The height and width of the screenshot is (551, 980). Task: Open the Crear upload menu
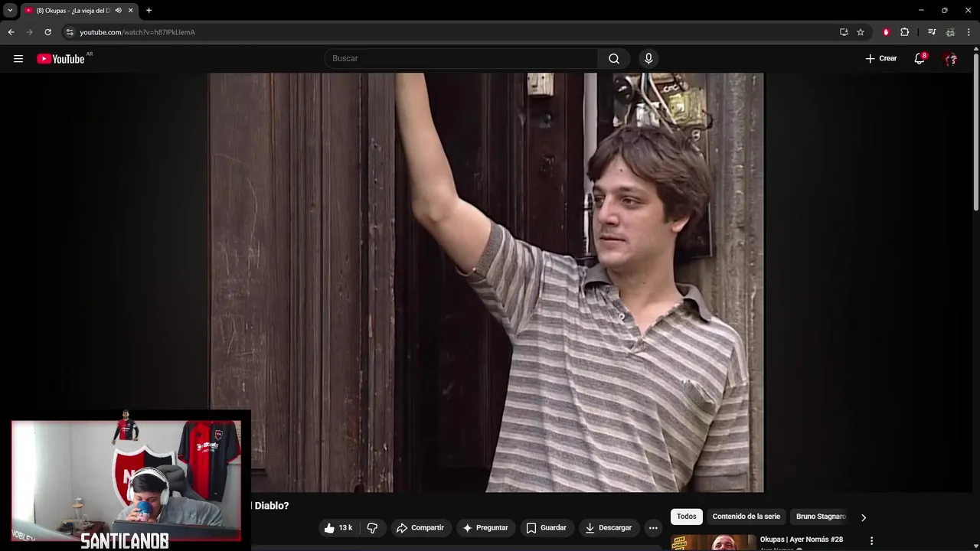point(881,58)
